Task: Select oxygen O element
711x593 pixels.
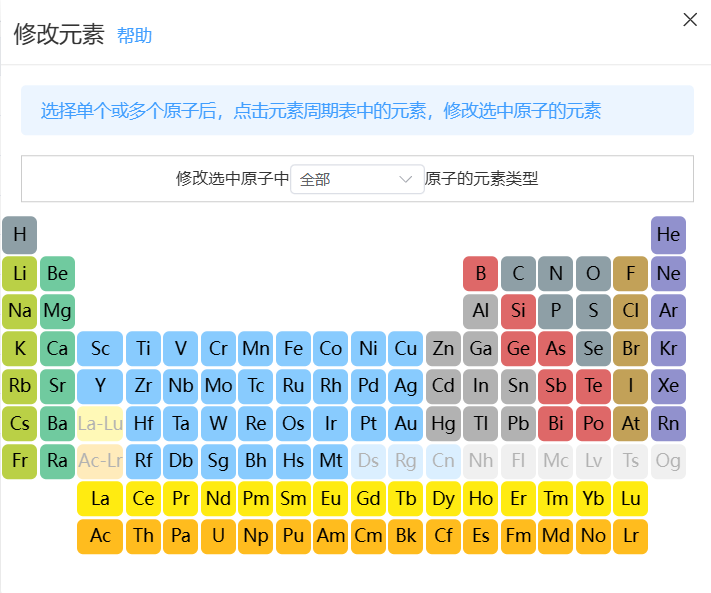Action: [x=593, y=273]
